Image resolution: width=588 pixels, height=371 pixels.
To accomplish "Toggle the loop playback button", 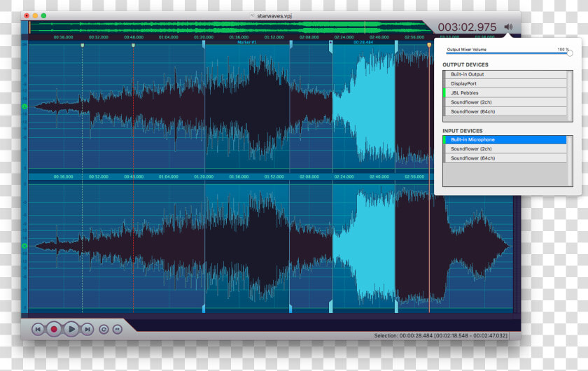I will point(104,330).
